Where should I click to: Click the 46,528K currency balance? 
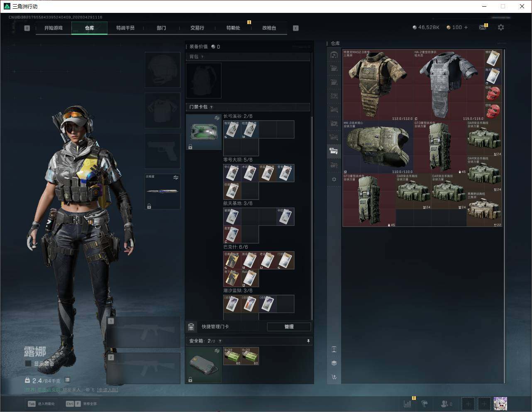point(426,27)
